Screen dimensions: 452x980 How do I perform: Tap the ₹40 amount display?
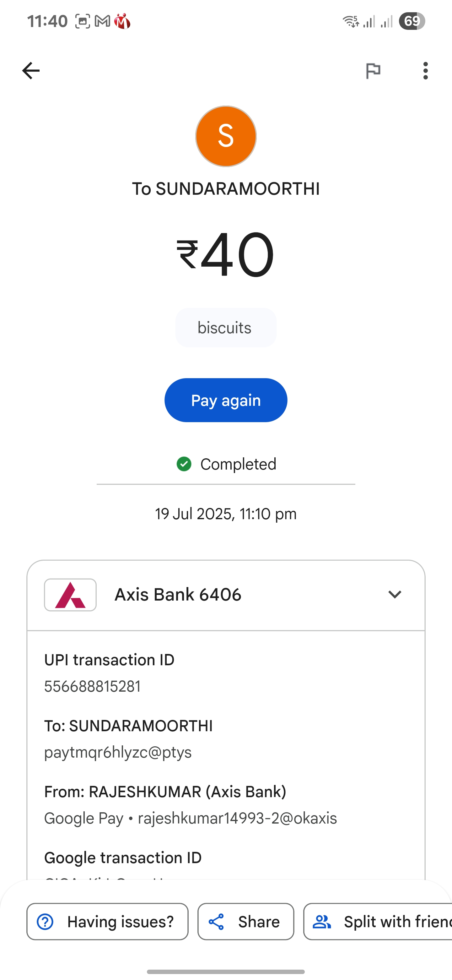pos(225,254)
